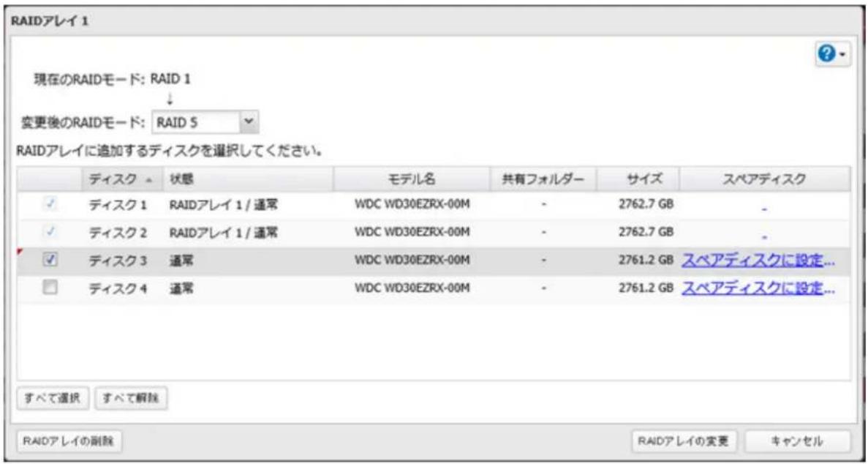
Task: Toggle checkbox for ディスク 2
Action: click(x=50, y=232)
